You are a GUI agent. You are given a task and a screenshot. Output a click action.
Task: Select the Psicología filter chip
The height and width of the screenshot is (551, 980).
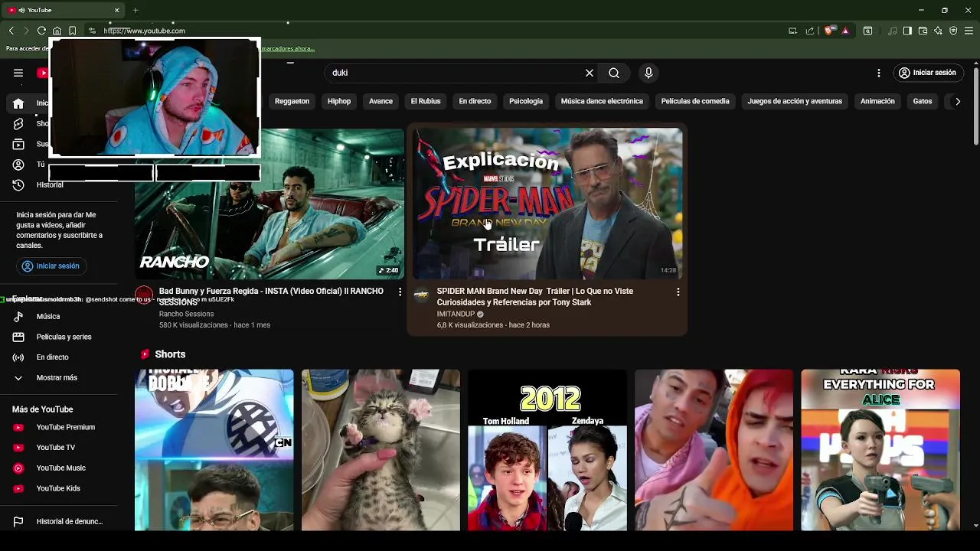tap(526, 101)
